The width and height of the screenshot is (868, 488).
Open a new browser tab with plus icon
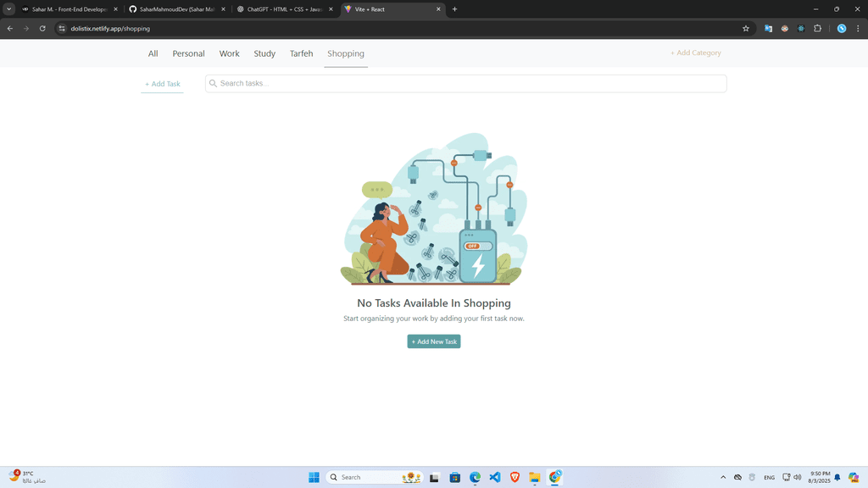tap(455, 9)
